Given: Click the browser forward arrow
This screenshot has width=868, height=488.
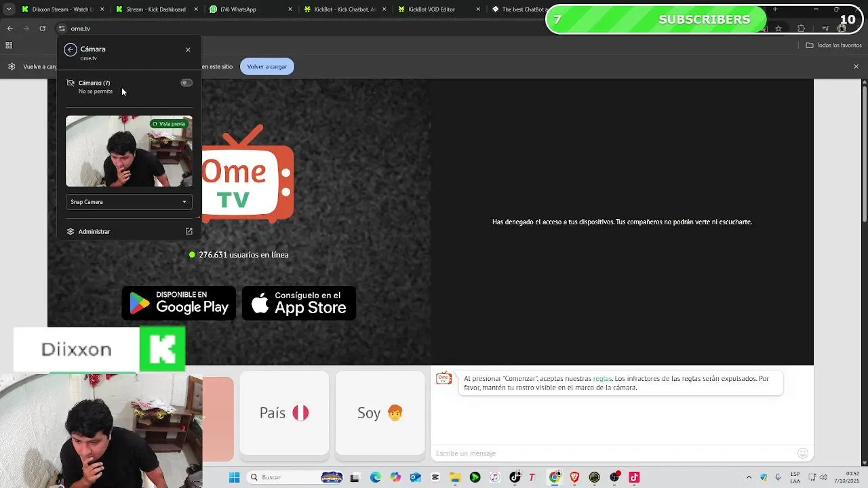Looking at the screenshot, I should click(26, 28).
